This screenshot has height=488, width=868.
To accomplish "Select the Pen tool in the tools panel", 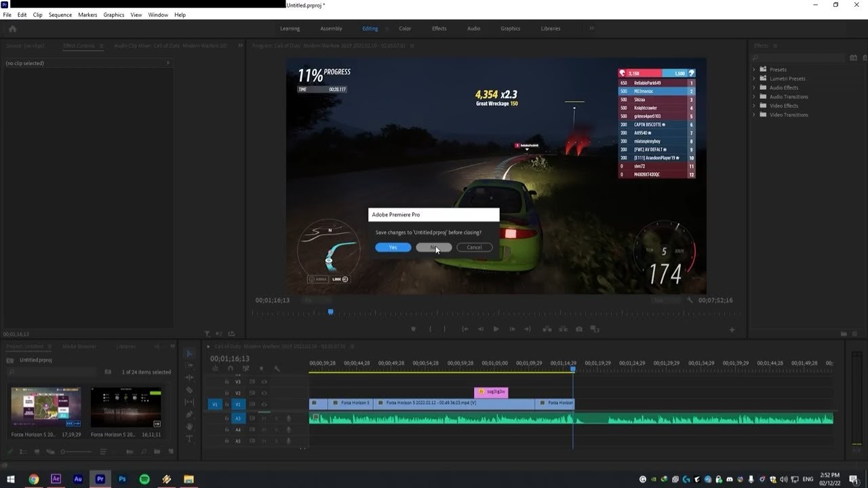I will [x=189, y=414].
